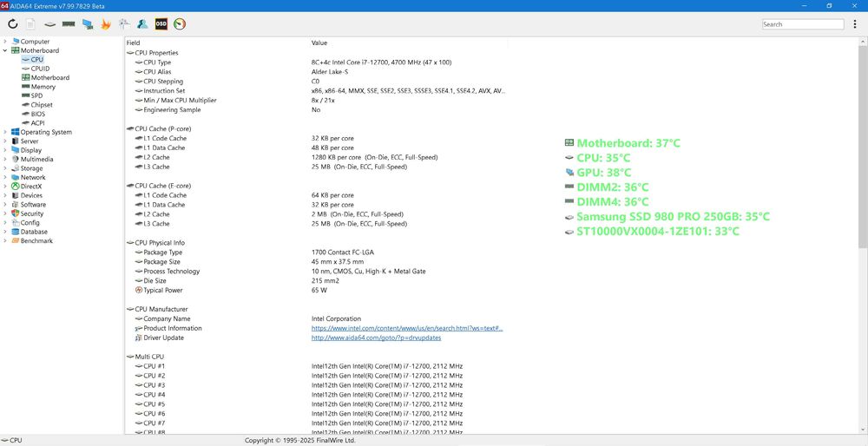Open the gauge SensorPanel toolbar icon
Screen dimensions: 868x446
[x=180, y=23]
